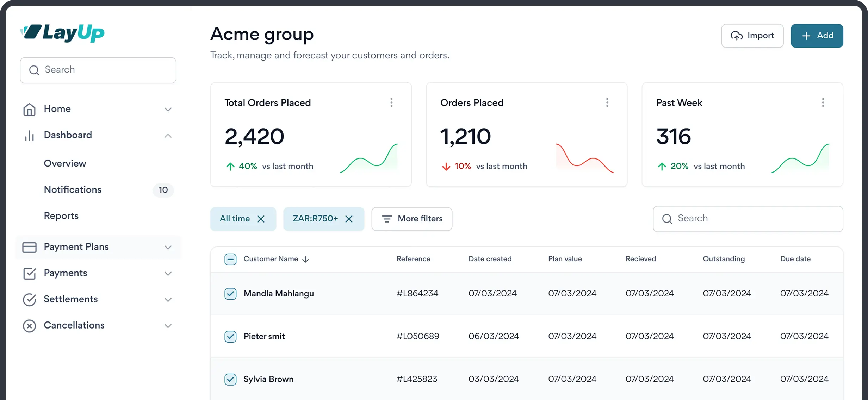Screen dimensions: 868x400
Task: Click the Settlements check-circle icon
Action: tap(29, 299)
